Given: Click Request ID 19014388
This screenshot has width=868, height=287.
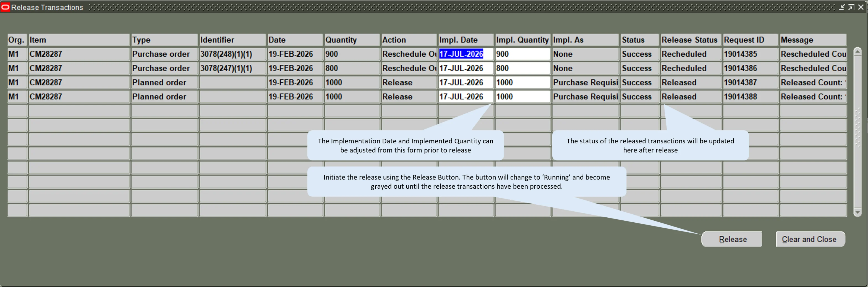Looking at the screenshot, I should pyautogui.click(x=751, y=96).
